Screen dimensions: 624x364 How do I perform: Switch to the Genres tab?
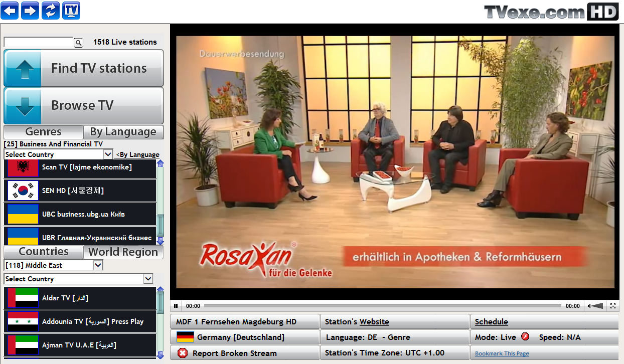(x=44, y=132)
